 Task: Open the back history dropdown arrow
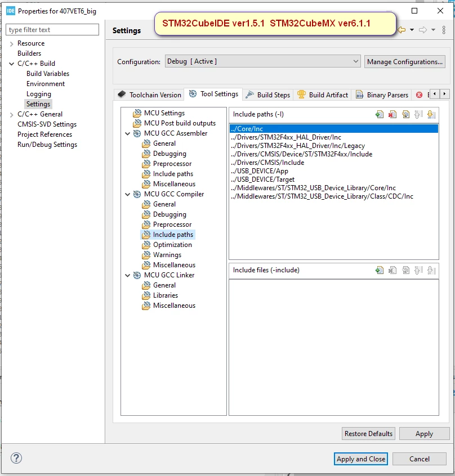(x=412, y=30)
